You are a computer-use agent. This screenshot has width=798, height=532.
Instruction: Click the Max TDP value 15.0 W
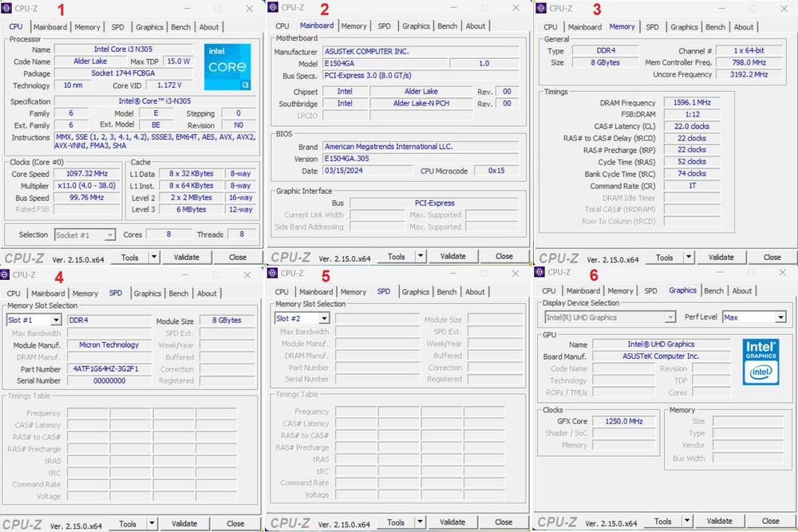click(178, 61)
